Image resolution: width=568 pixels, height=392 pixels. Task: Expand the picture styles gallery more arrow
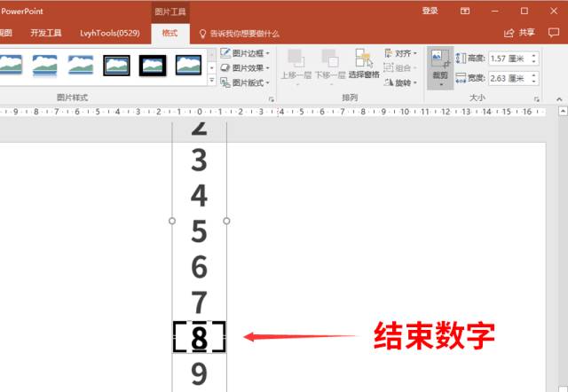pyautogui.click(x=212, y=81)
